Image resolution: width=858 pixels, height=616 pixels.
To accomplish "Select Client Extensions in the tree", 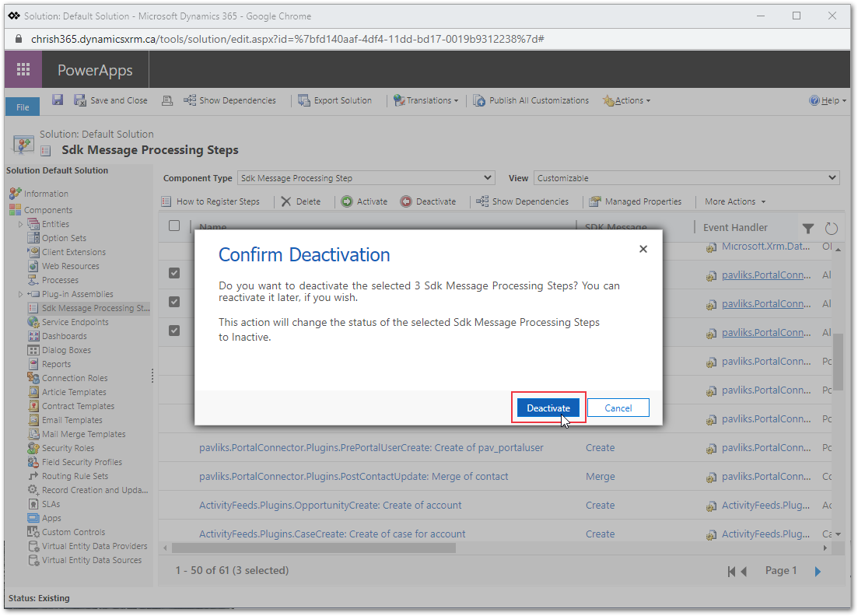I will coord(74,252).
